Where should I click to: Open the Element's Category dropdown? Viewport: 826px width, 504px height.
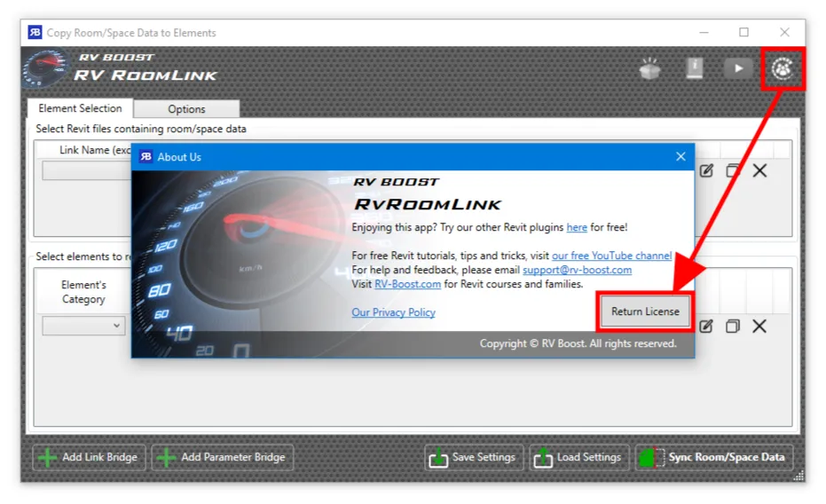pyautogui.click(x=83, y=326)
